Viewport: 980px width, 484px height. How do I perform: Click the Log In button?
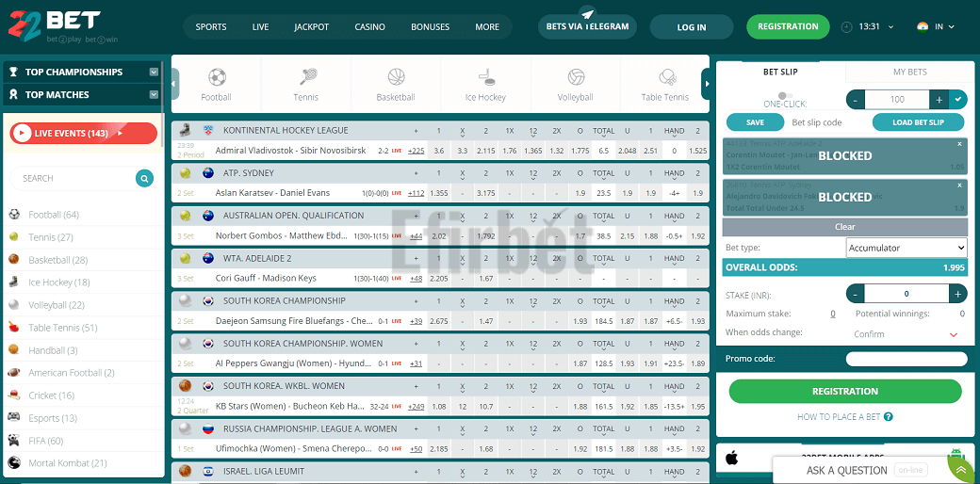click(x=692, y=27)
